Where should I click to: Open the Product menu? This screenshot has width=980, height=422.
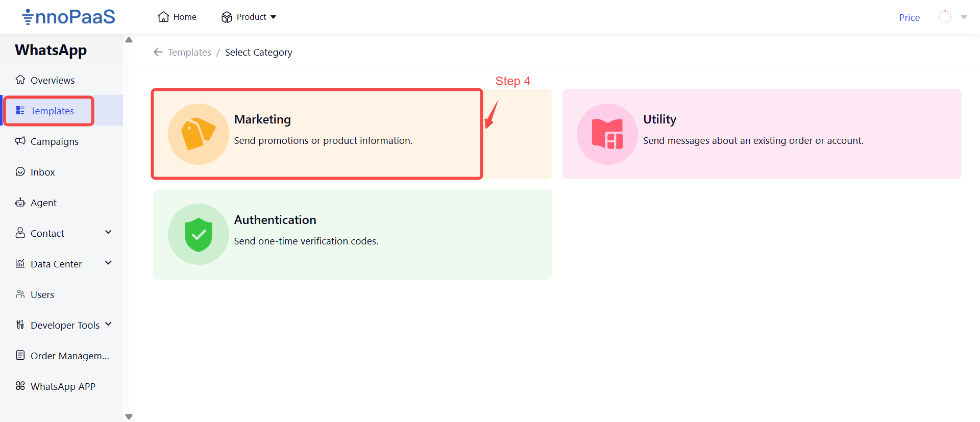point(249,17)
